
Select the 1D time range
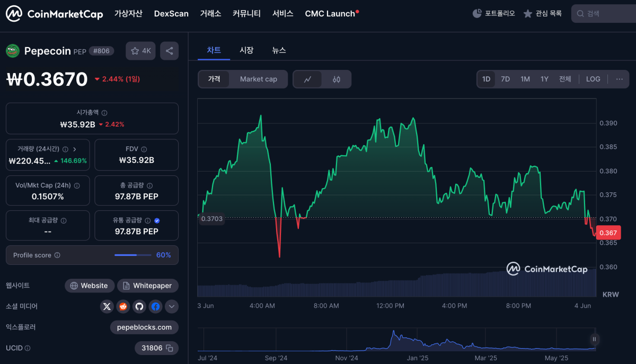pos(486,79)
